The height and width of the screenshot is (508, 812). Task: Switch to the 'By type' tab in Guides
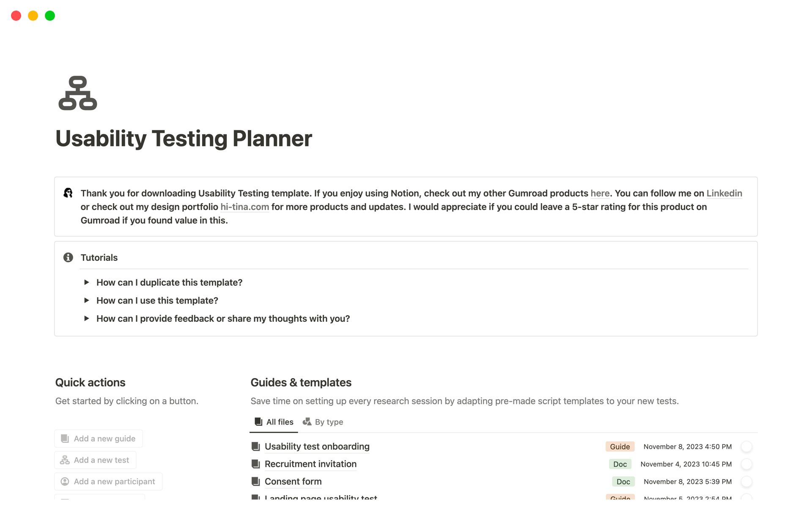point(323,421)
